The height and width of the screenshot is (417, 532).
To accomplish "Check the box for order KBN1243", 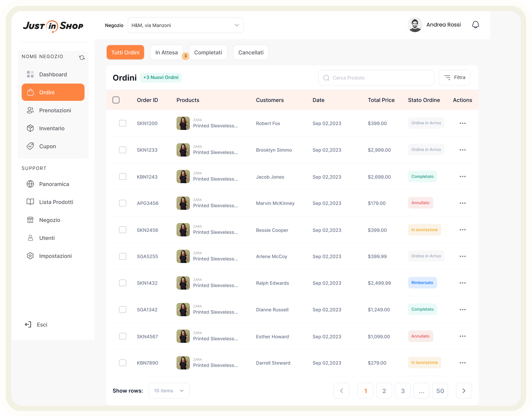I will (x=123, y=177).
